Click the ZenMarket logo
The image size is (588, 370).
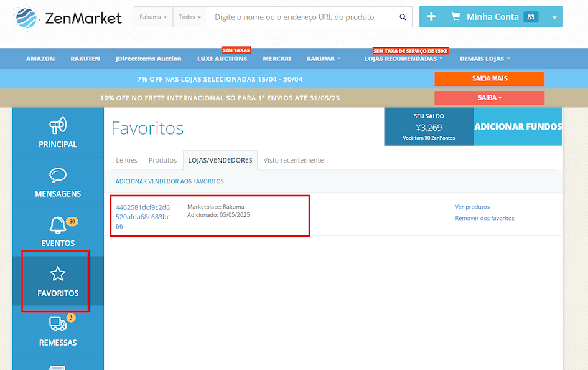67,18
